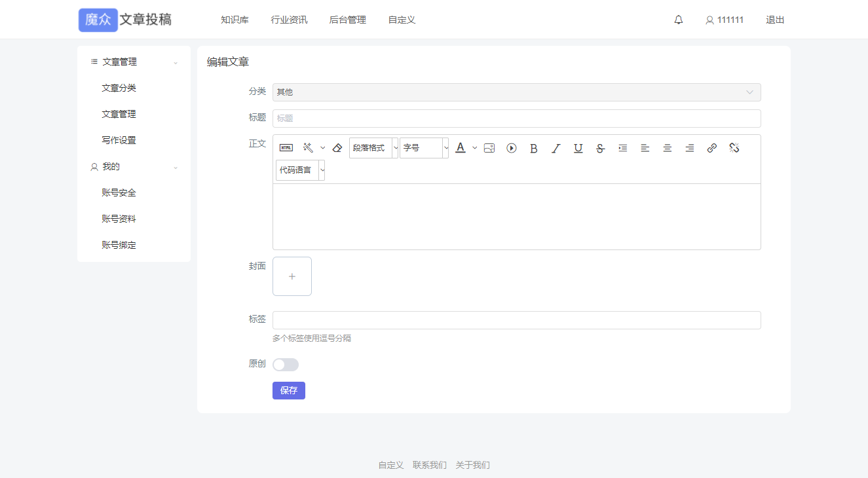Click inside the 正文 editor body area
868x478 pixels.
(x=517, y=217)
